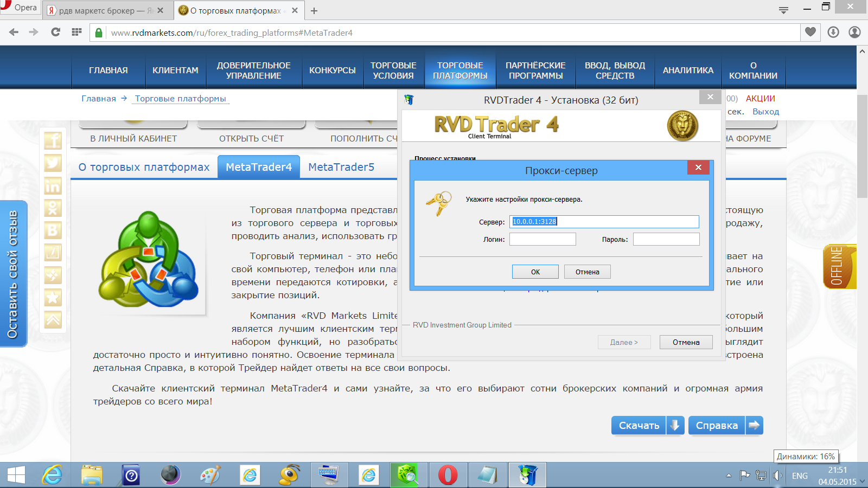Close the Yandex search tab

coord(160,10)
